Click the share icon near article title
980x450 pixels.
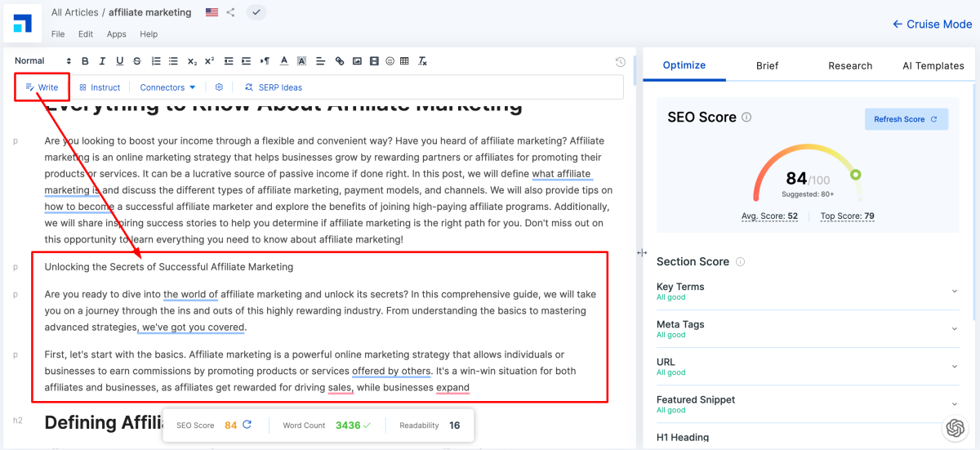click(231, 12)
